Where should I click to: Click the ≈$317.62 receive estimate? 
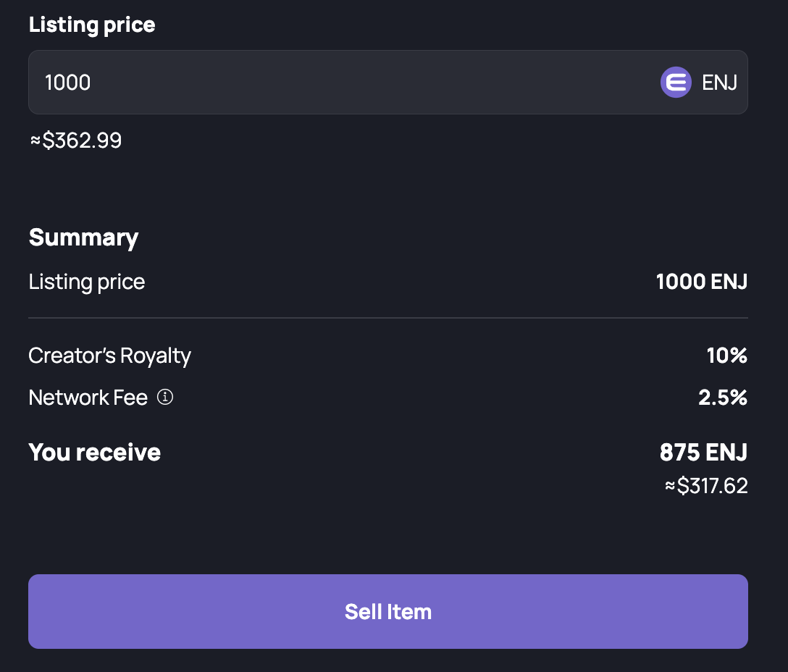pos(706,485)
